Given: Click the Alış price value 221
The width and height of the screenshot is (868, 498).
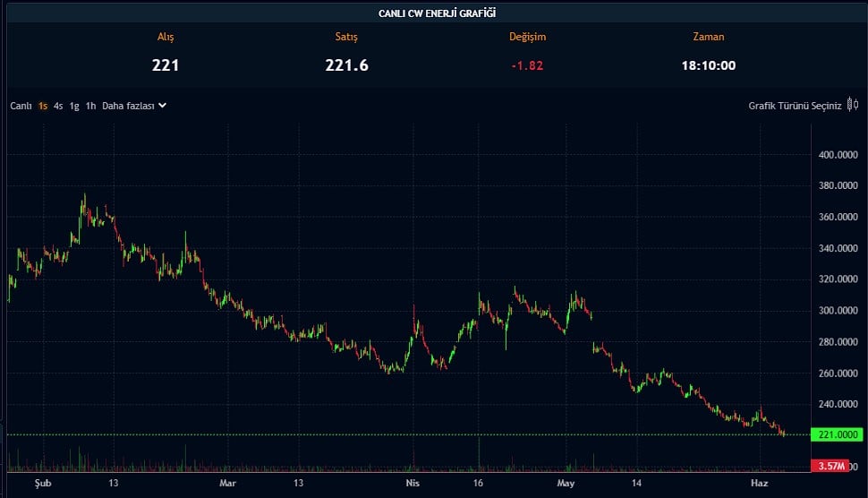Looking at the screenshot, I should (x=166, y=64).
